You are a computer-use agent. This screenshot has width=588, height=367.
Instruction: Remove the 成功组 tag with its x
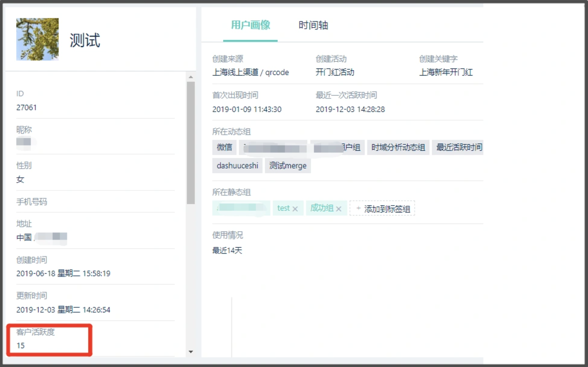339,209
